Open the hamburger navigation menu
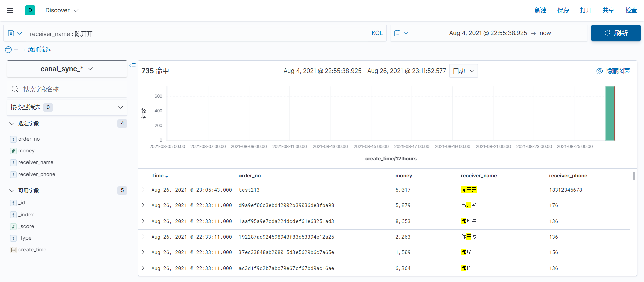This screenshot has height=282, width=644. [10, 10]
